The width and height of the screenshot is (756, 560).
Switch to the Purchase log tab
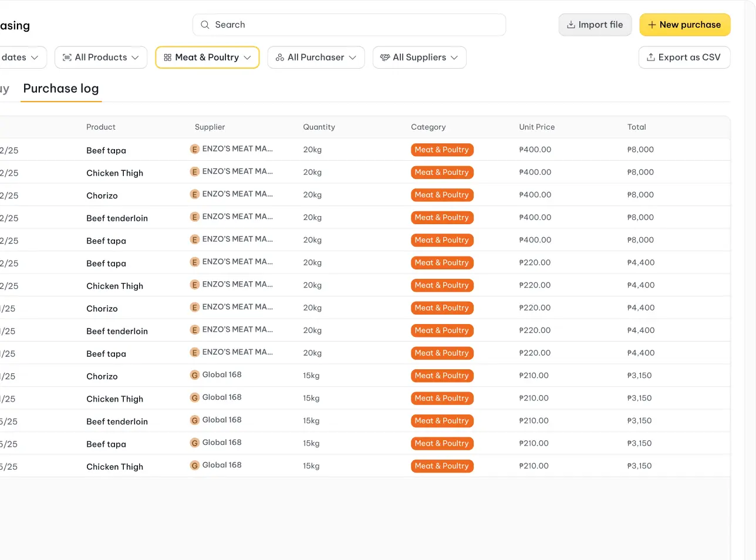61,89
